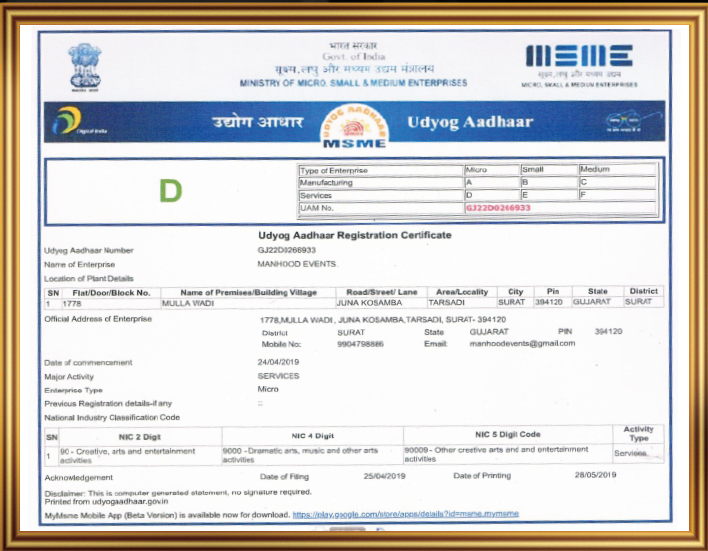Click the 'Udyog Aadhaar' English banner text
Screen dimensions: 708x551
tap(470, 123)
